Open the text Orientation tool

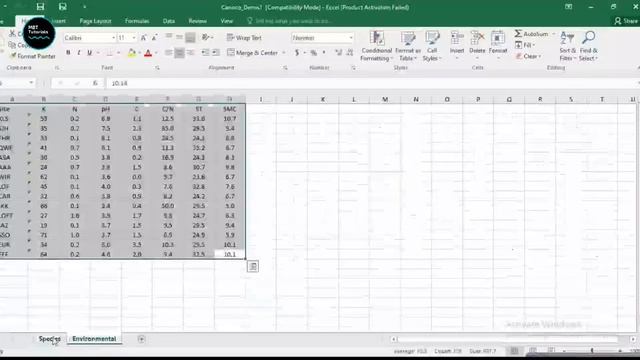pos(206,37)
